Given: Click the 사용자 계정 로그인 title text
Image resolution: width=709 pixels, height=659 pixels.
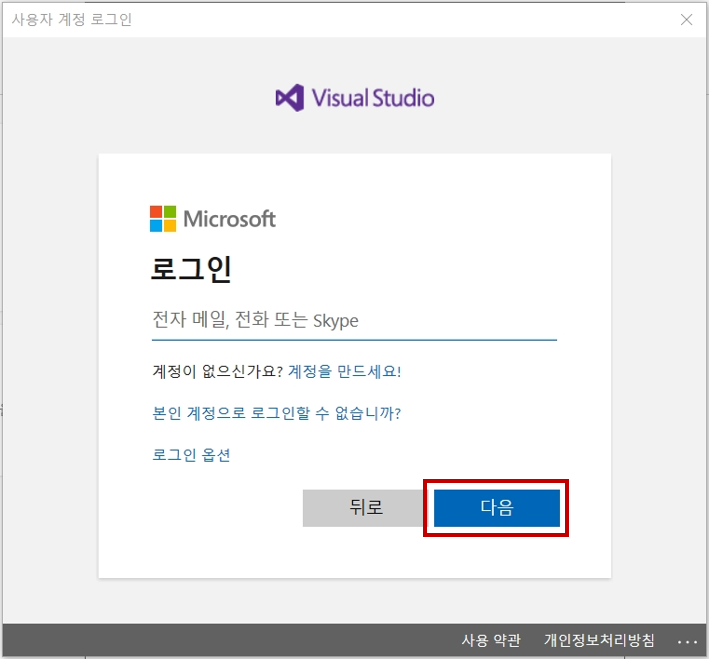Looking at the screenshot, I should pos(71,19).
